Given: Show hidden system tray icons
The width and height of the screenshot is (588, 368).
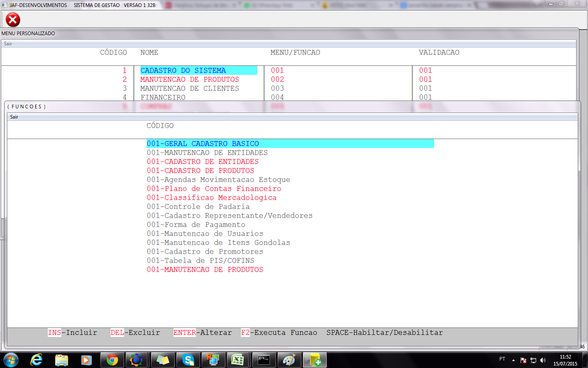Looking at the screenshot, I should (x=513, y=360).
